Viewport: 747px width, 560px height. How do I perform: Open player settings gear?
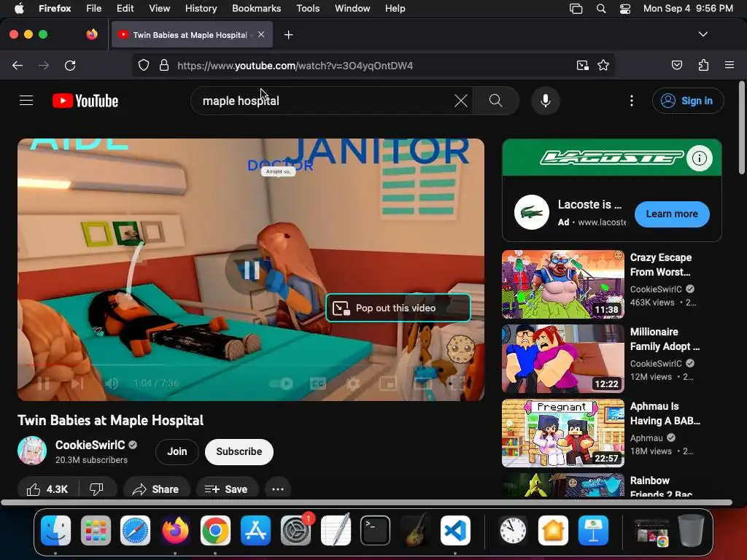pyautogui.click(x=353, y=384)
